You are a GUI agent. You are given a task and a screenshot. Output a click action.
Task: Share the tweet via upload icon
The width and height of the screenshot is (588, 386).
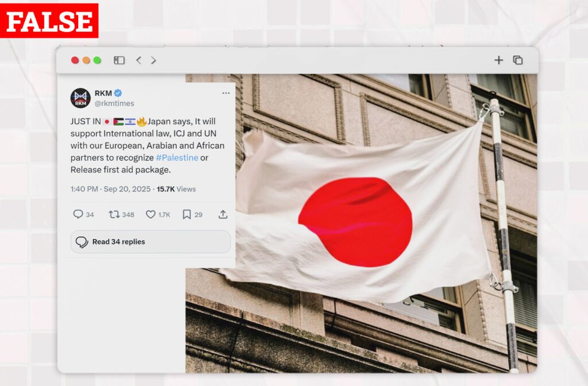(x=223, y=214)
